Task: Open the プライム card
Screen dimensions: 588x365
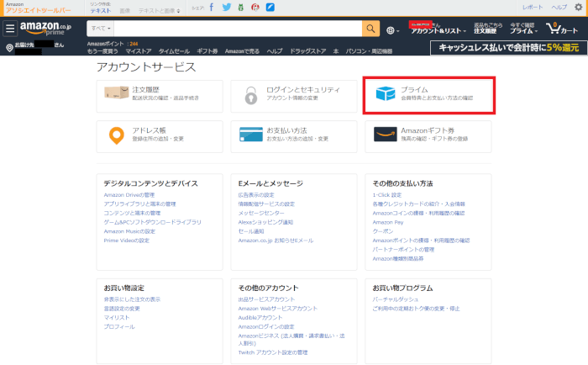Action: (x=429, y=95)
